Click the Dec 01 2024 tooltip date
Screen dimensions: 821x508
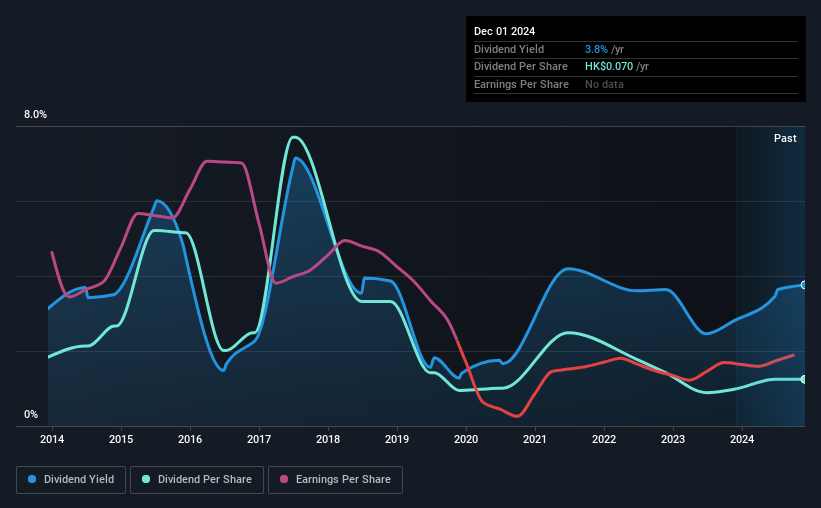click(504, 31)
